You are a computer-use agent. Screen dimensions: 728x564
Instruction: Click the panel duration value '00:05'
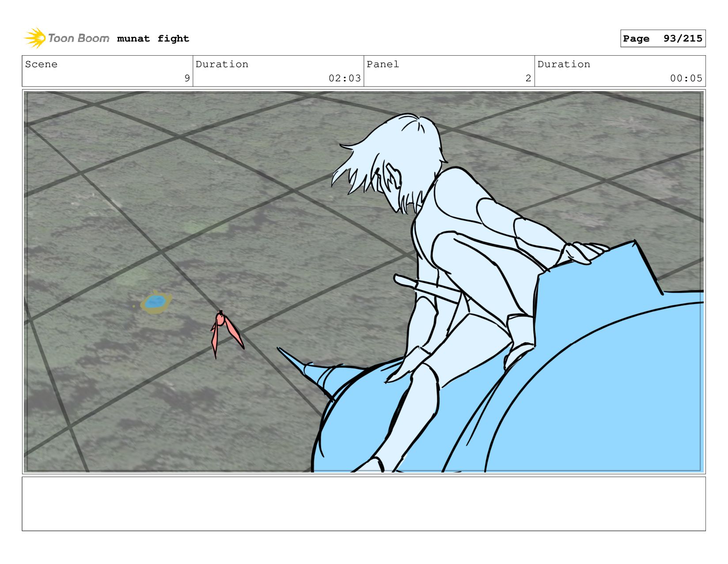click(686, 78)
